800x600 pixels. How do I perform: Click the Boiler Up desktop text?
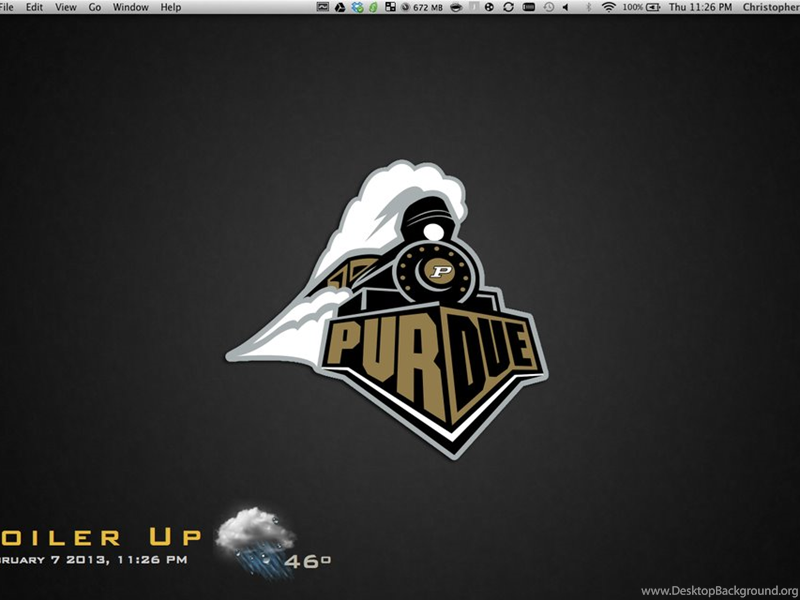tap(101, 537)
